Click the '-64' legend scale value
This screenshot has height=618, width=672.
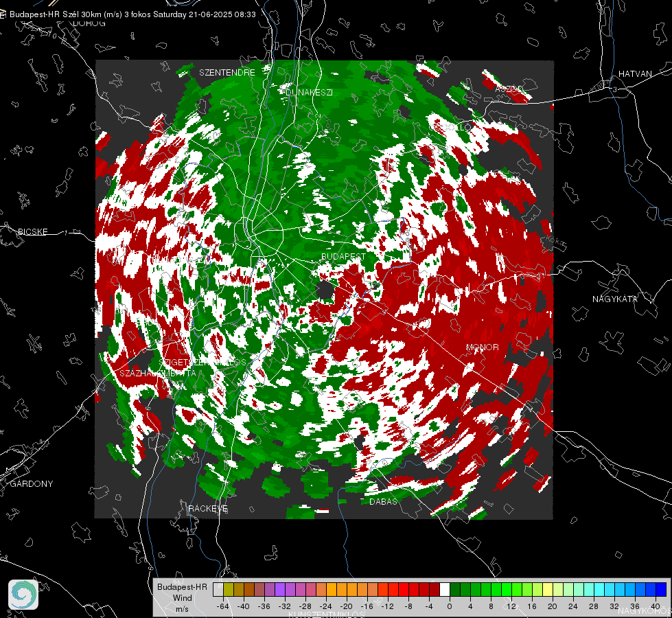tap(223, 606)
